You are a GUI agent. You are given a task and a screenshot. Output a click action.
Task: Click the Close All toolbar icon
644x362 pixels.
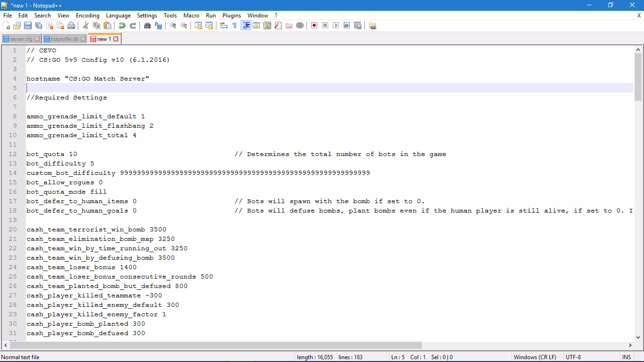click(x=60, y=25)
